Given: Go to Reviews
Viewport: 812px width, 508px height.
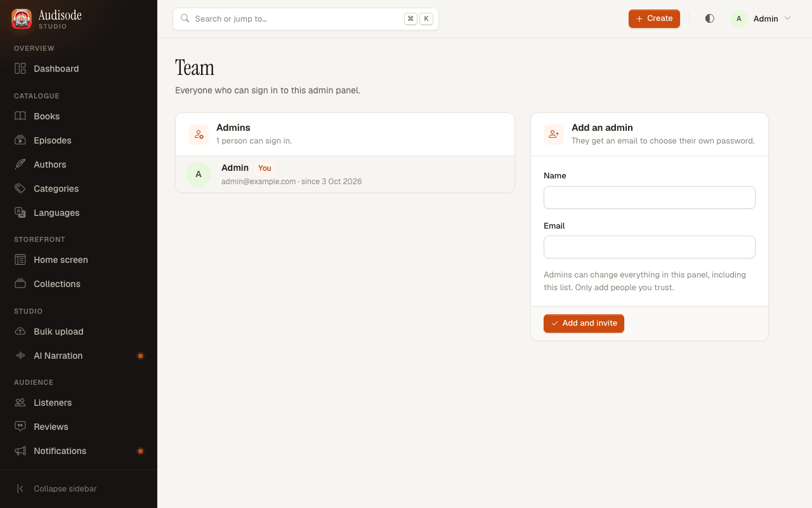Looking at the screenshot, I should click(x=79, y=427).
